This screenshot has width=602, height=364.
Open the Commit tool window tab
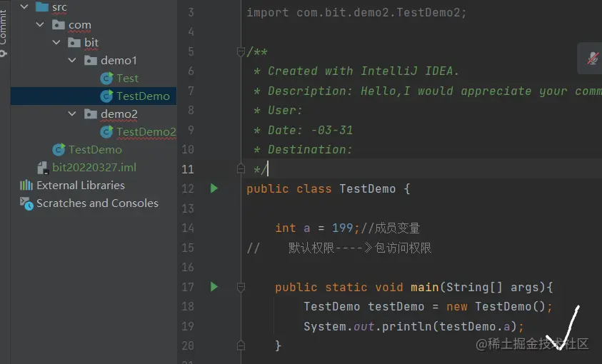[4, 33]
